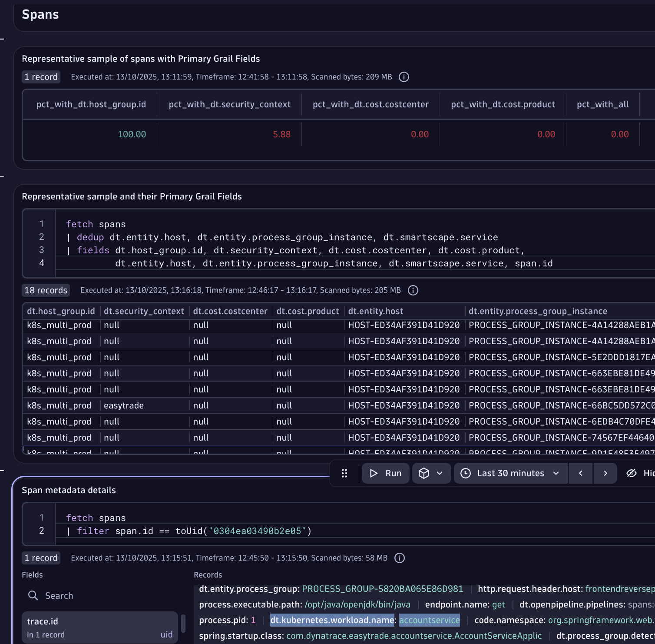Click info icon beside Scanned bytes 205 MB
The height and width of the screenshot is (644, 655).
pos(413,290)
